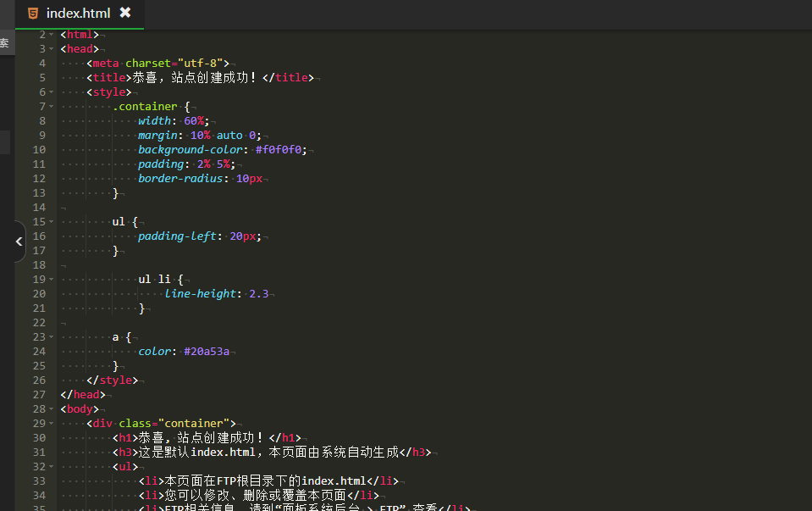The image size is (812, 511).
Task: Fold the <html> element on line 2
Action: pyautogui.click(x=52, y=34)
